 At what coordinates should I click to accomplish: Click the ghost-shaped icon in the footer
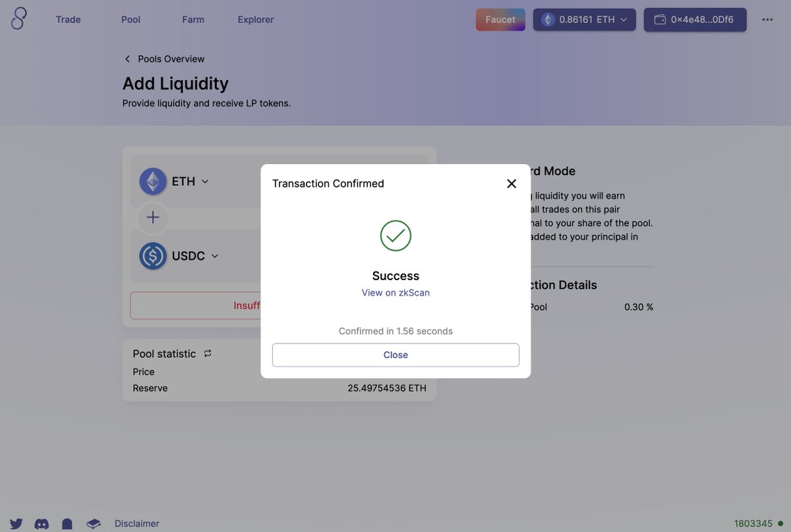pos(67,524)
